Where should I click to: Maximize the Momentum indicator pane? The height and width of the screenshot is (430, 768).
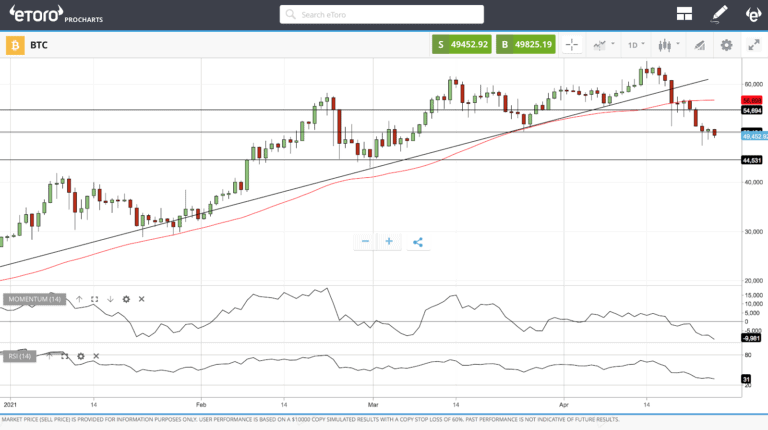point(94,299)
